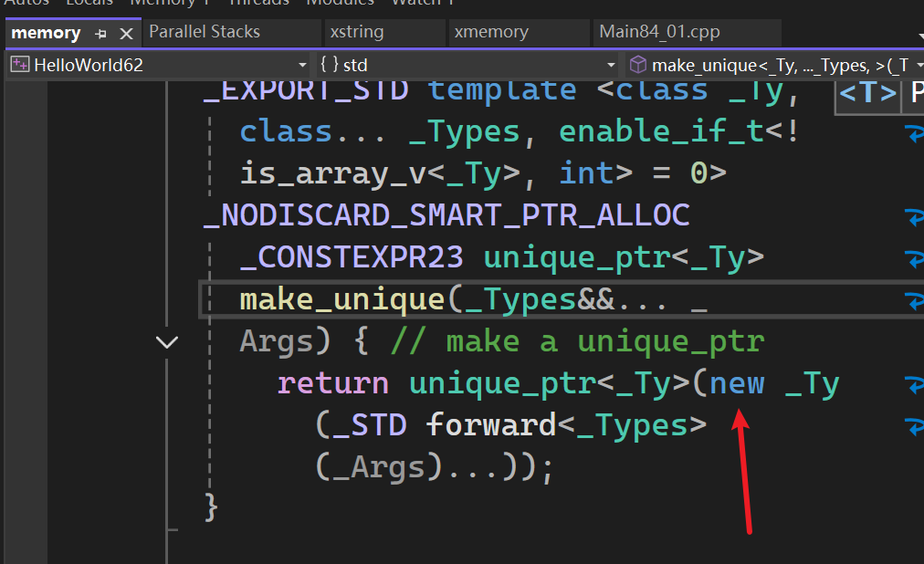The image size is (924, 564).
Task: Open the make_unique members dropdown
Action: 919,65
